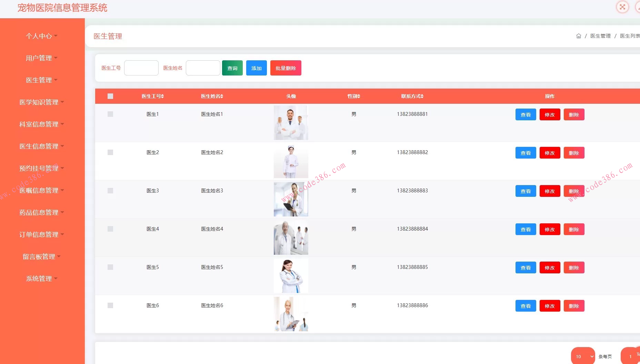
Task: Click the 医生工号 search input field
Action: click(x=141, y=68)
